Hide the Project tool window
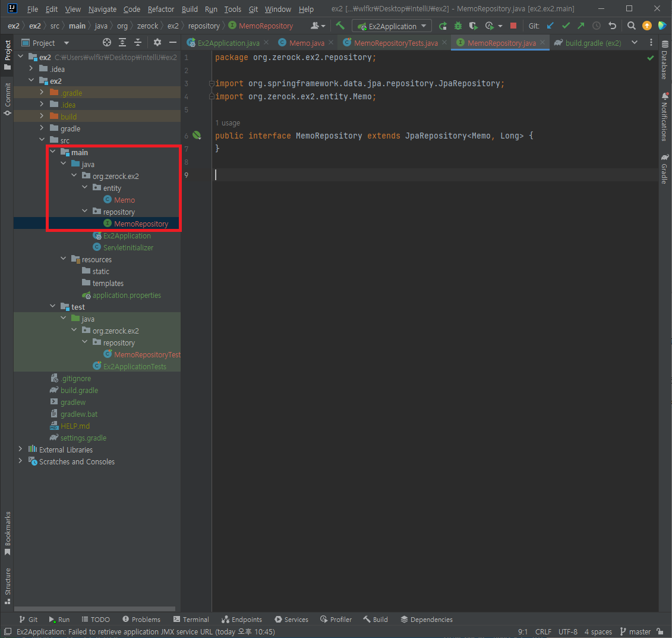 click(x=173, y=42)
